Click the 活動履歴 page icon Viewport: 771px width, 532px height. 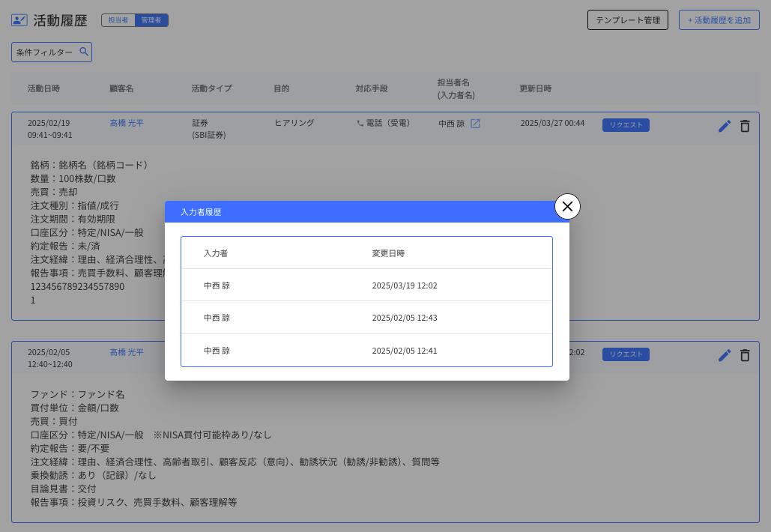pyautogui.click(x=19, y=20)
